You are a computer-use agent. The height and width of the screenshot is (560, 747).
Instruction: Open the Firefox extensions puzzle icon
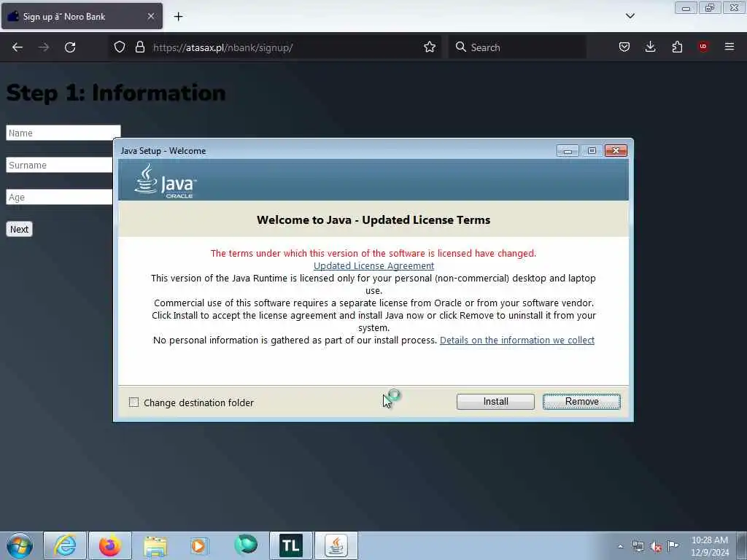[677, 47]
